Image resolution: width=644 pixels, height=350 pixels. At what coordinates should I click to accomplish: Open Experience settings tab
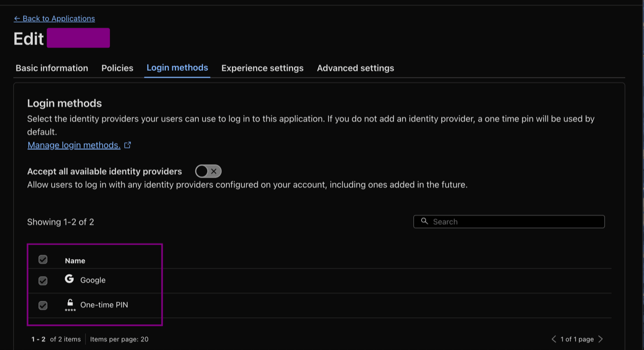pyautogui.click(x=262, y=68)
